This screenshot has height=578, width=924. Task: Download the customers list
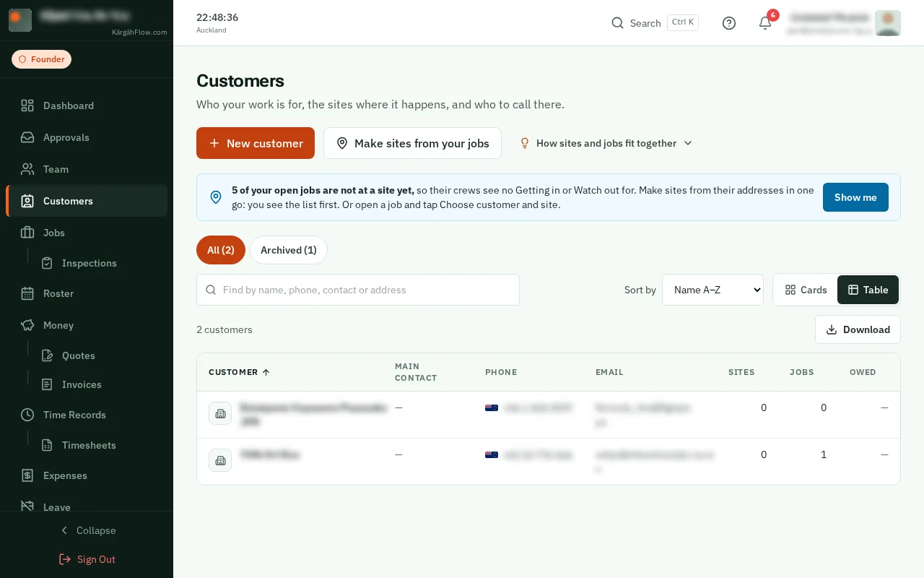click(858, 329)
